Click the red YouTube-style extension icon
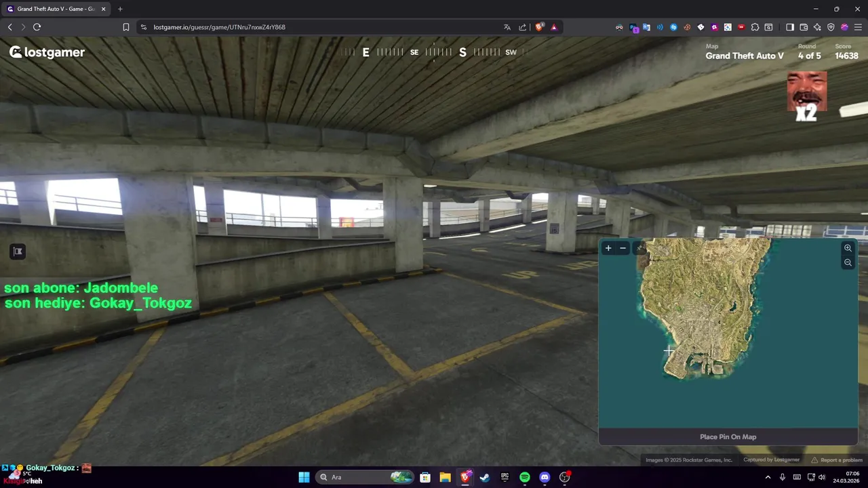The image size is (868, 488). click(x=741, y=27)
